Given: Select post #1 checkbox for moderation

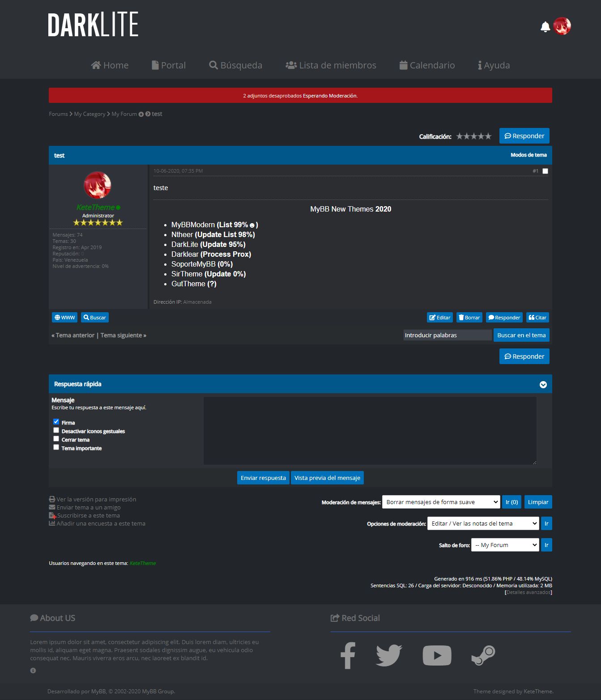Looking at the screenshot, I should click(545, 171).
